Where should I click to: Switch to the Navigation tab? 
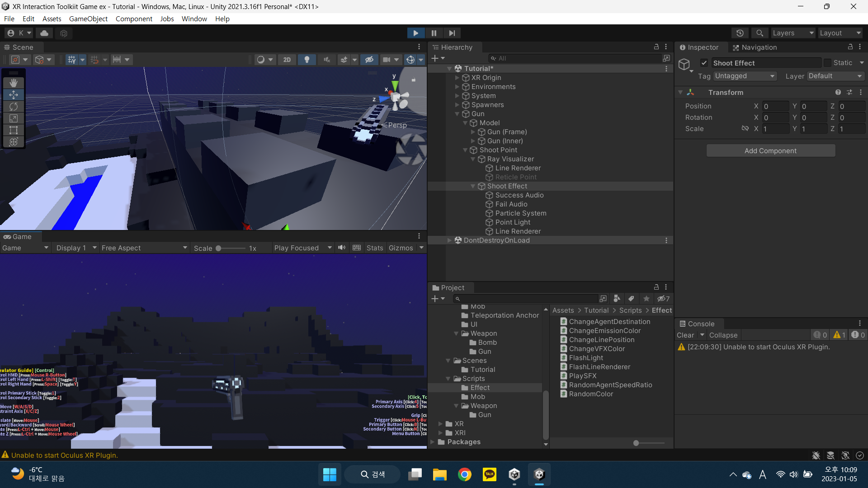[x=755, y=47]
